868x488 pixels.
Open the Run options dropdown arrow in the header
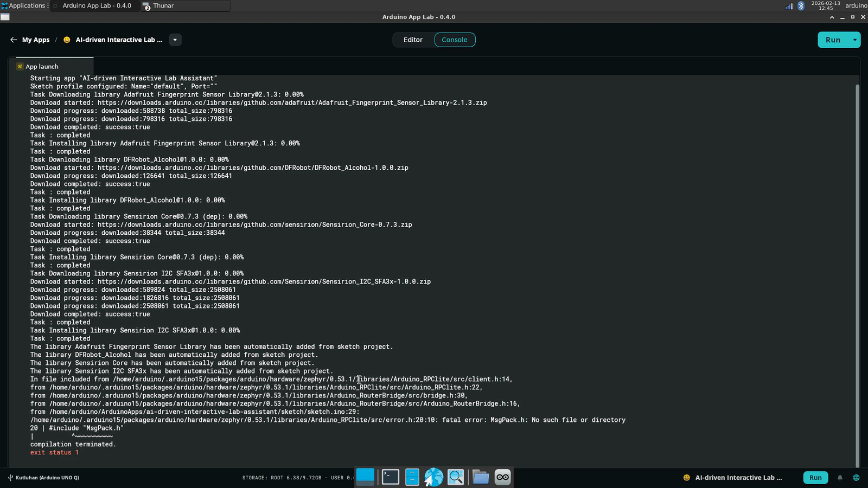[854, 40]
